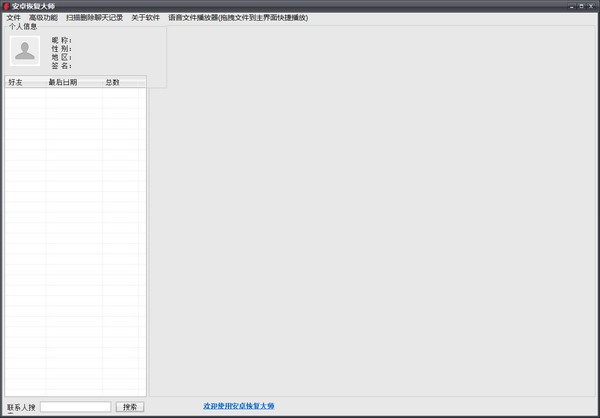Open the 高级功能 menu

[x=43, y=17]
